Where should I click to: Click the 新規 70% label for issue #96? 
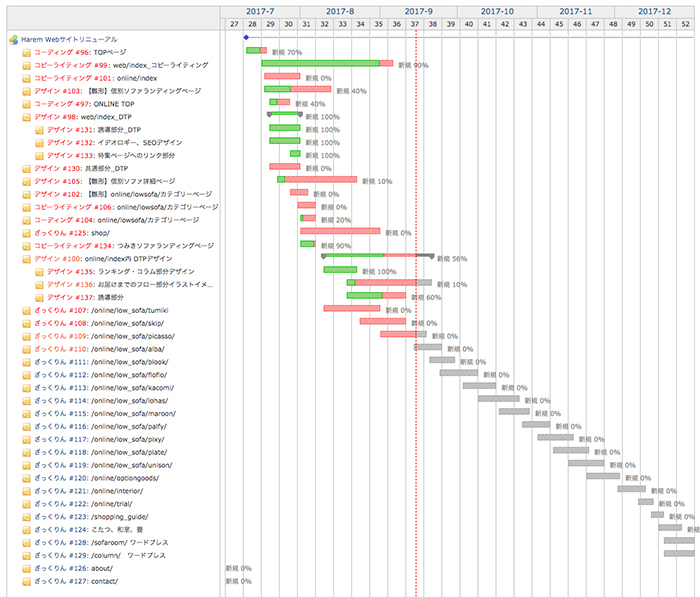point(287,53)
